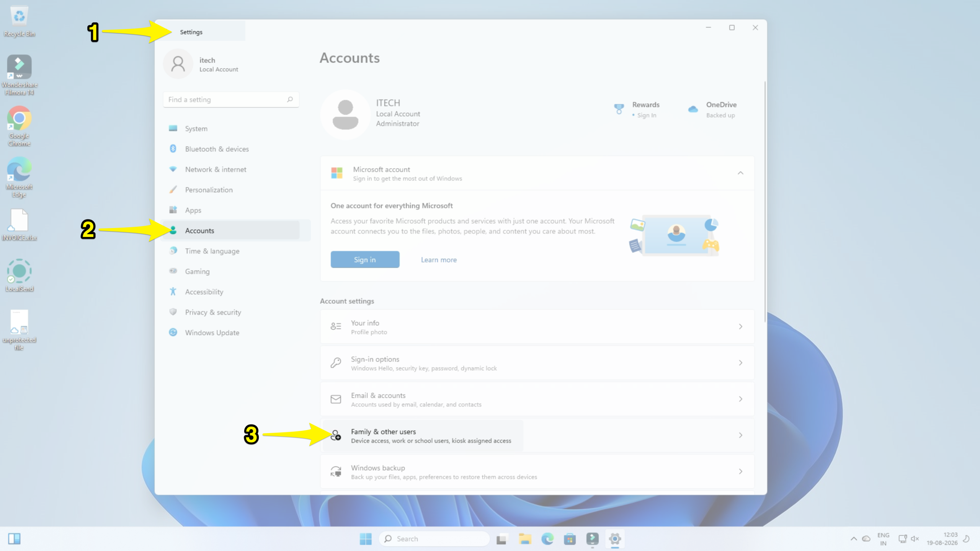Select Network & internet in sidebar
The image size is (980, 551).
tap(231, 169)
